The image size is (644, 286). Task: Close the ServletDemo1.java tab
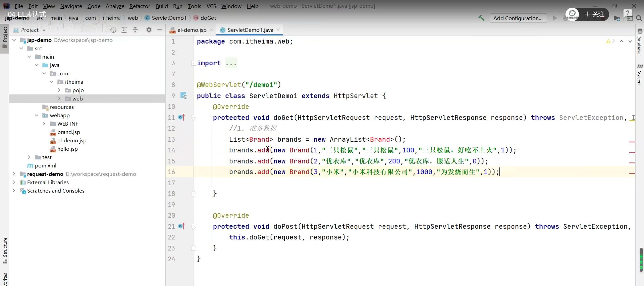(278, 30)
